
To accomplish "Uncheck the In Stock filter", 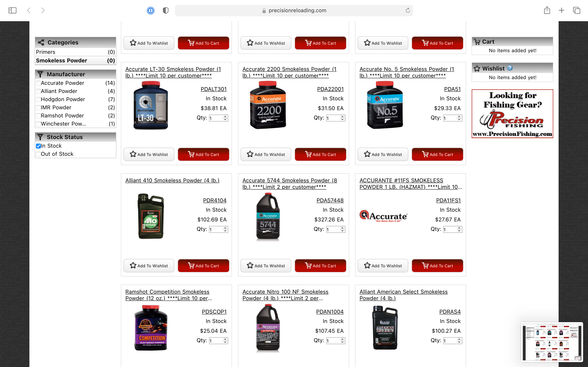I will tap(38, 146).
